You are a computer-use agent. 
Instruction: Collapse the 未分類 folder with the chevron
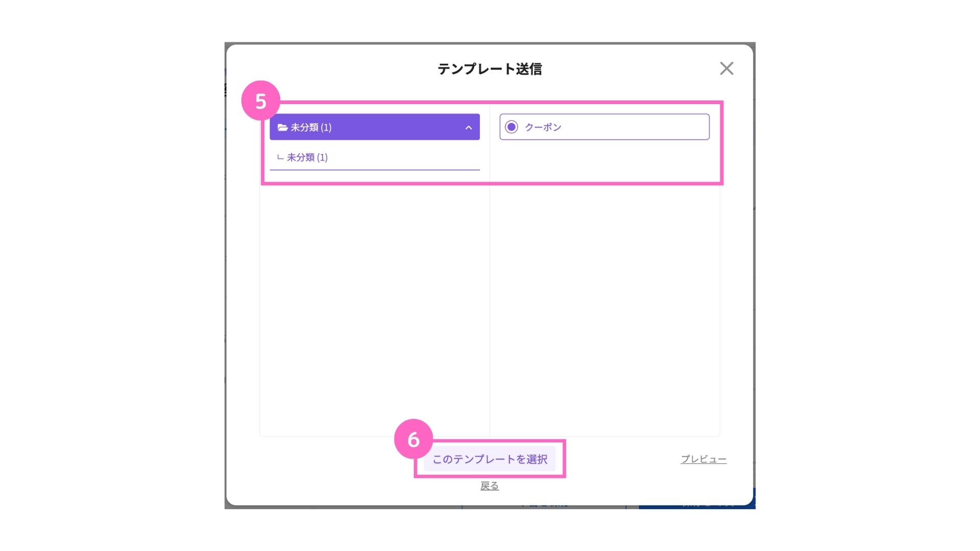(469, 128)
